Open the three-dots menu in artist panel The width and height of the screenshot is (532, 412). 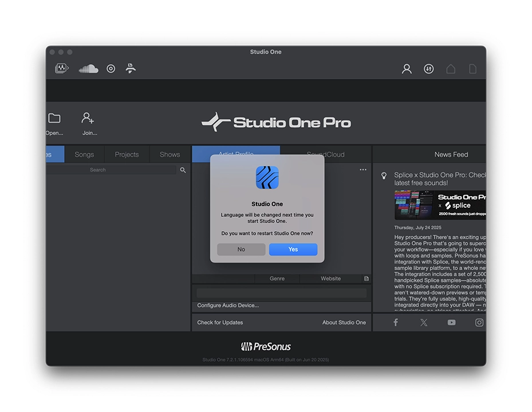coord(363,170)
